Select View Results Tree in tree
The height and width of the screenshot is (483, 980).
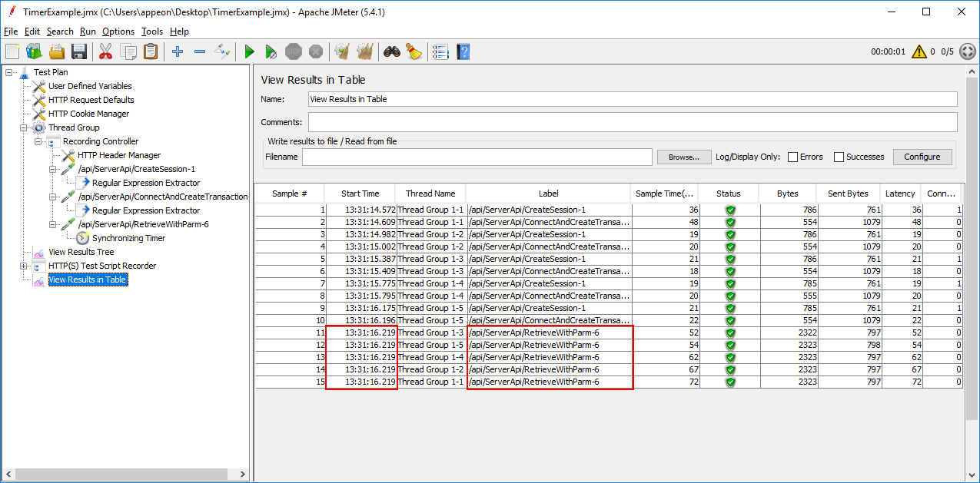(81, 252)
